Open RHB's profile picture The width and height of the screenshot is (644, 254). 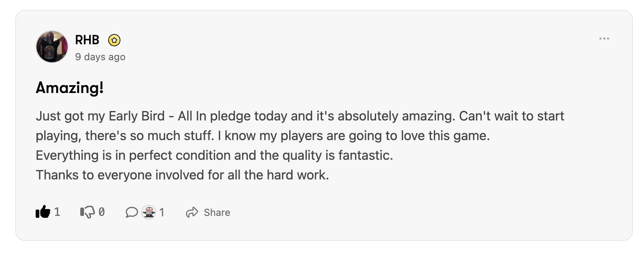coord(52,47)
